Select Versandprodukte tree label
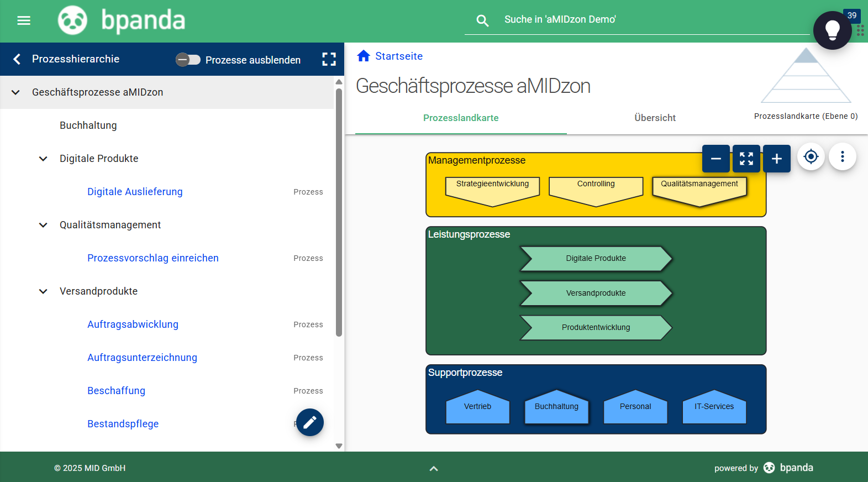Image resolution: width=868 pixels, height=482 pixels. tap(98, 291)
